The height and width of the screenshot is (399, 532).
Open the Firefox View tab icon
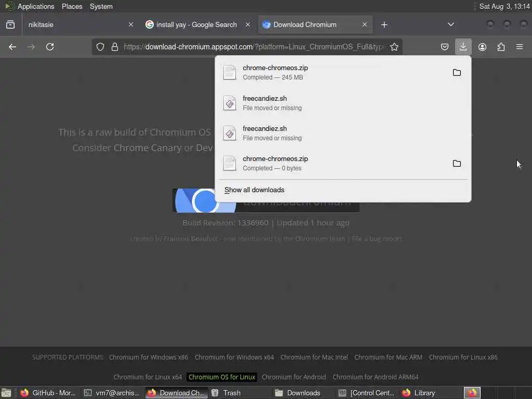10,25
